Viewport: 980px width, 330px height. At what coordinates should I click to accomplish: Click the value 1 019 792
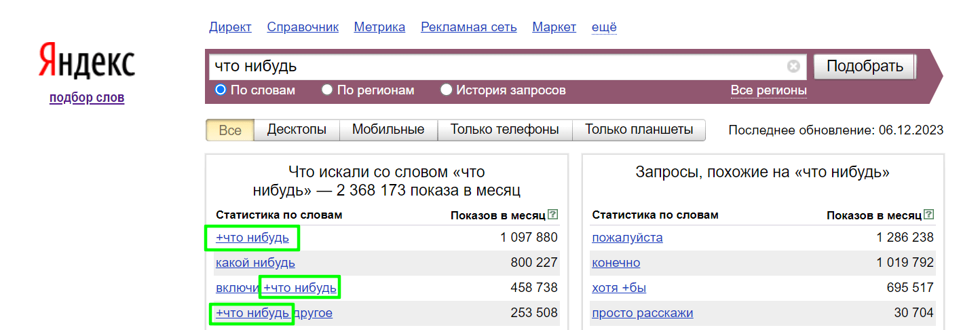click(905, 263)
